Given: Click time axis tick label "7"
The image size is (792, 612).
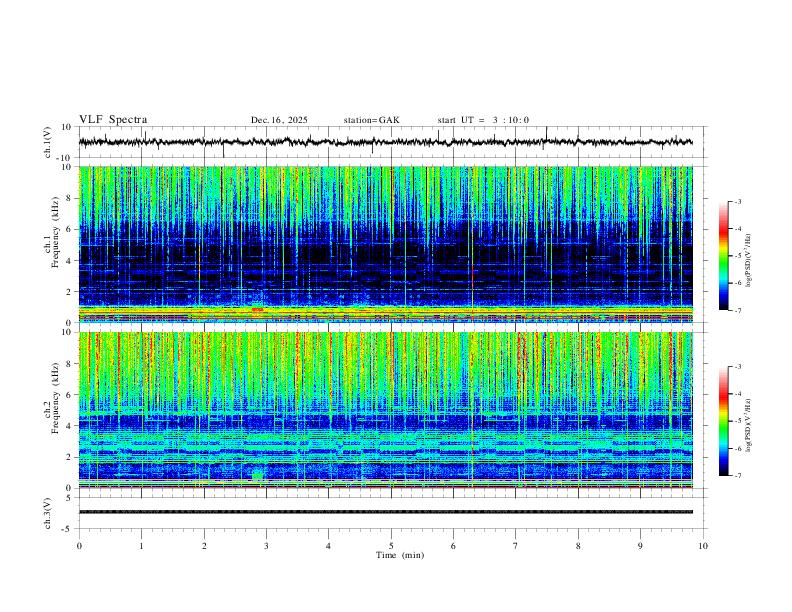Looking at the screenshot, I should (x=516, y=546).
